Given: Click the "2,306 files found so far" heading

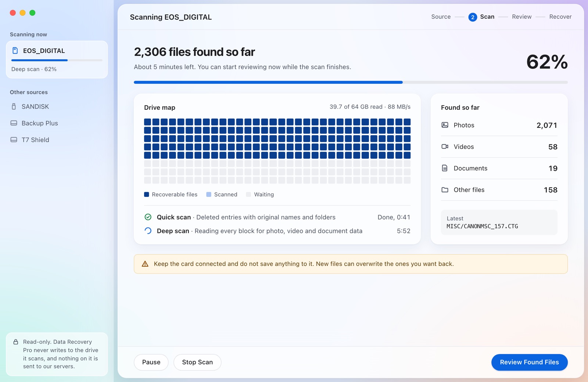Looking at the screenshot, I should (194, 52).
